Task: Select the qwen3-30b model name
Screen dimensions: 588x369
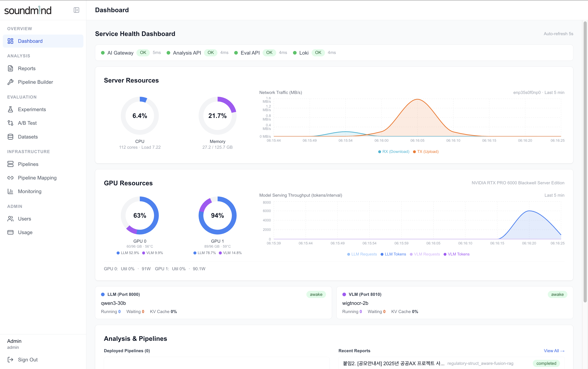Action: point(113,303)
